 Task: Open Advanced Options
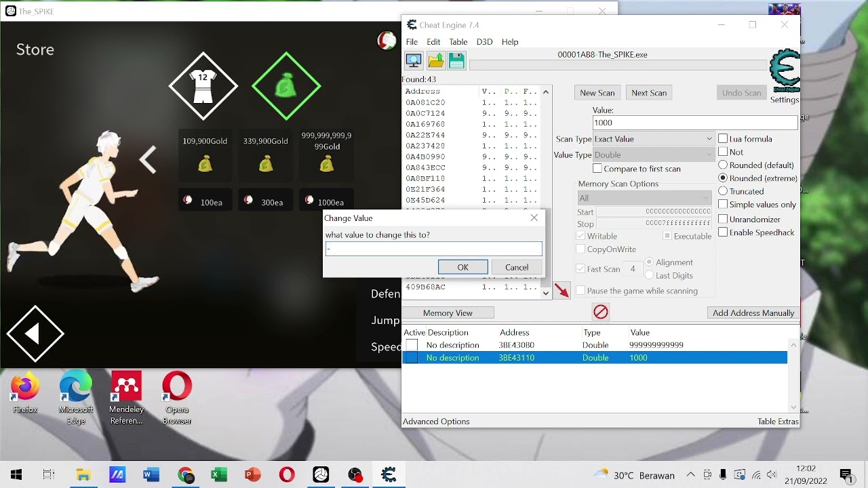[x=436, y=422]
